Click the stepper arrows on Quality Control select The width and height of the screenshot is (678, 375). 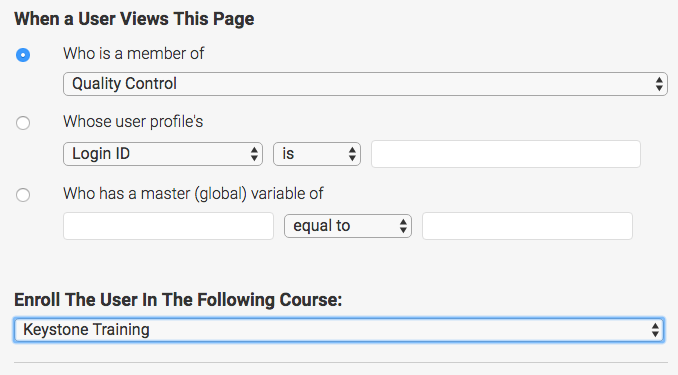pos(659,84)
